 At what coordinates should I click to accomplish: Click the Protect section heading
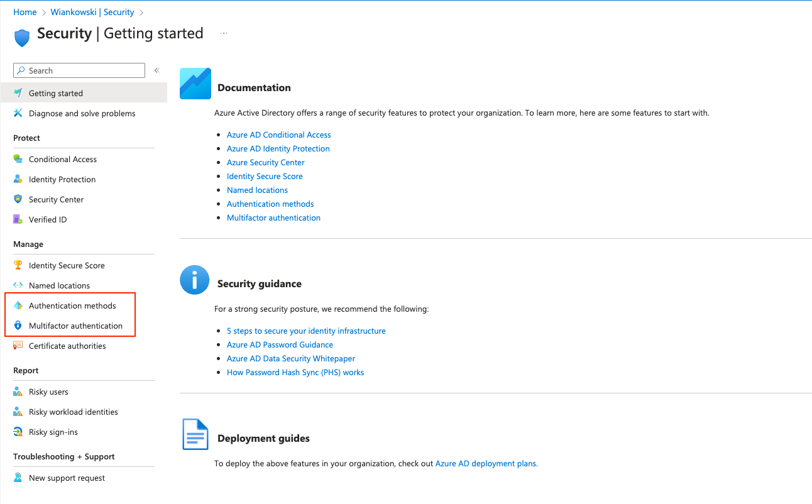click(x=26, y=138)
